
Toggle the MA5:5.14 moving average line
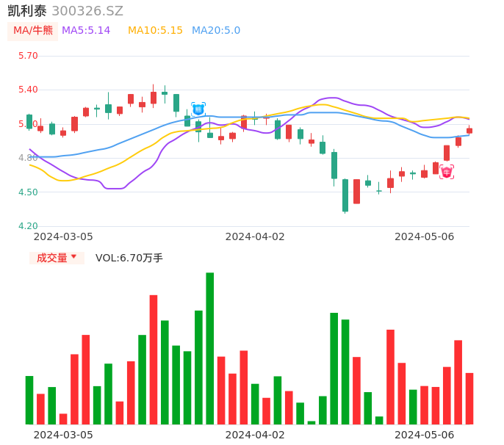[86, 31]
